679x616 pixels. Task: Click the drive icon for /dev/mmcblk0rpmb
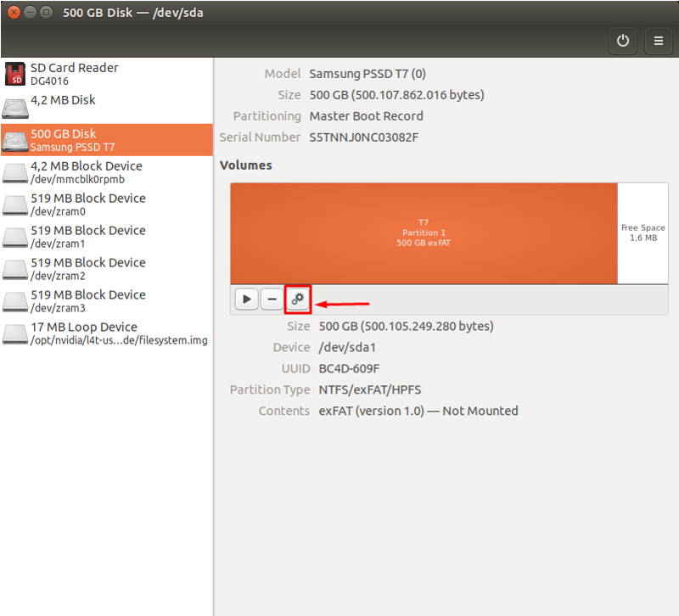[x=15, y=173]
